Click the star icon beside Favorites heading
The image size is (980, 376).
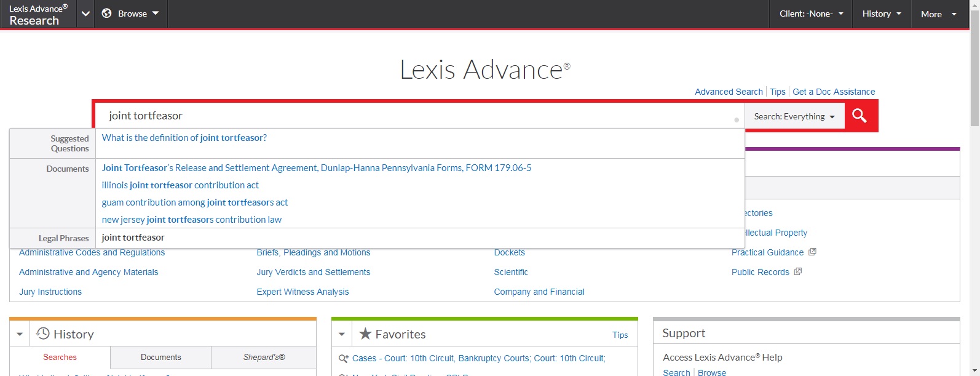[365, 334]
